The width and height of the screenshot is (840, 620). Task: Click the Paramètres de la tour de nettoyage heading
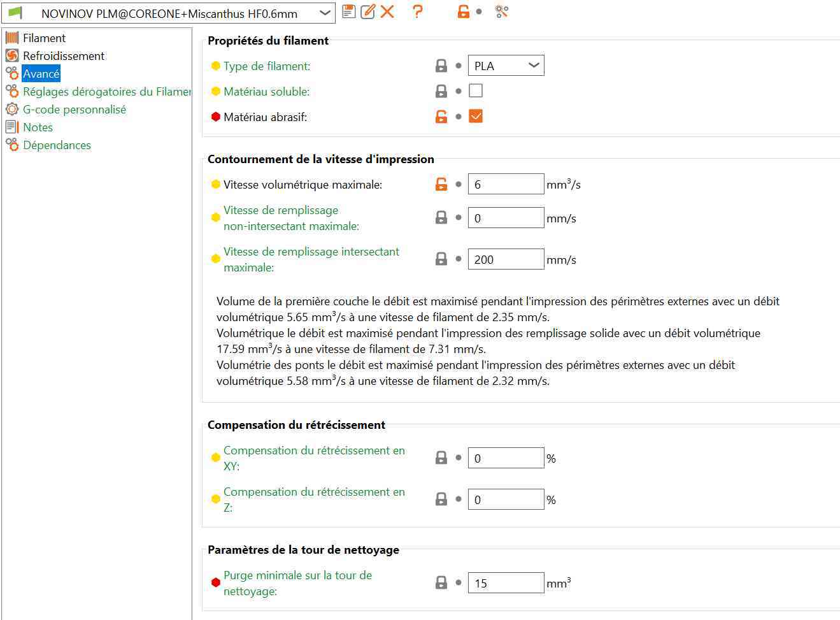click(303, 550)
